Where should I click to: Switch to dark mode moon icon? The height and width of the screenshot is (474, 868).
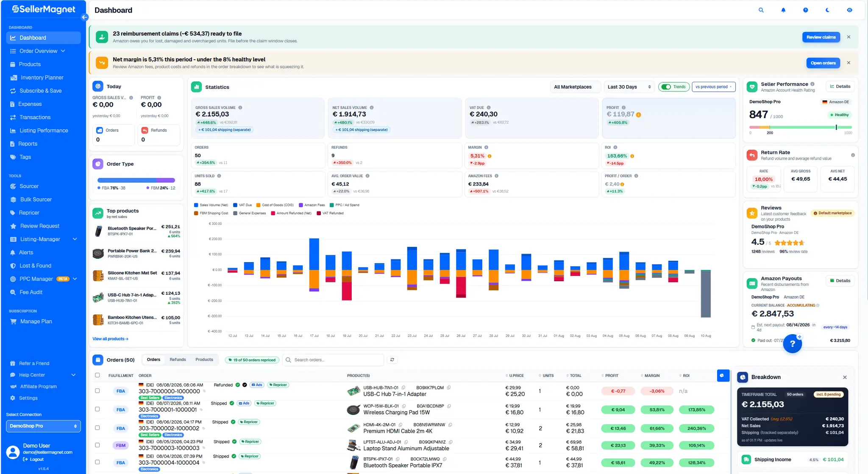coord(827,10)
